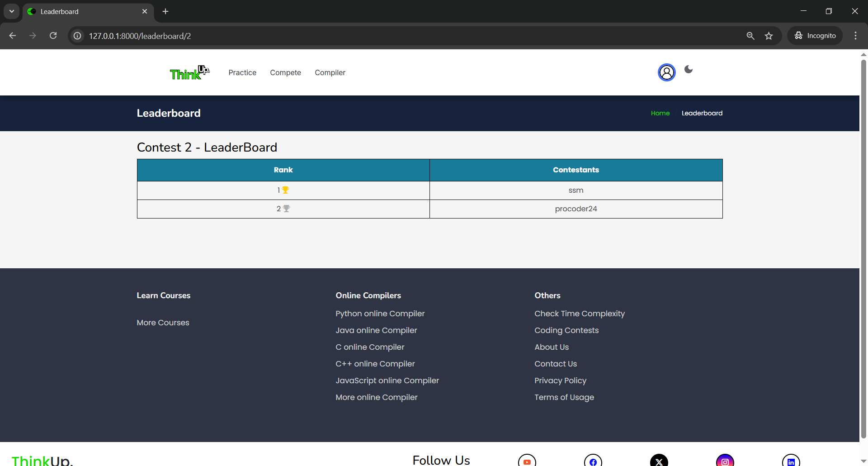The image size is (868, 466).
Task: Toggle dark mode with the moon icon
Action: 689,69
